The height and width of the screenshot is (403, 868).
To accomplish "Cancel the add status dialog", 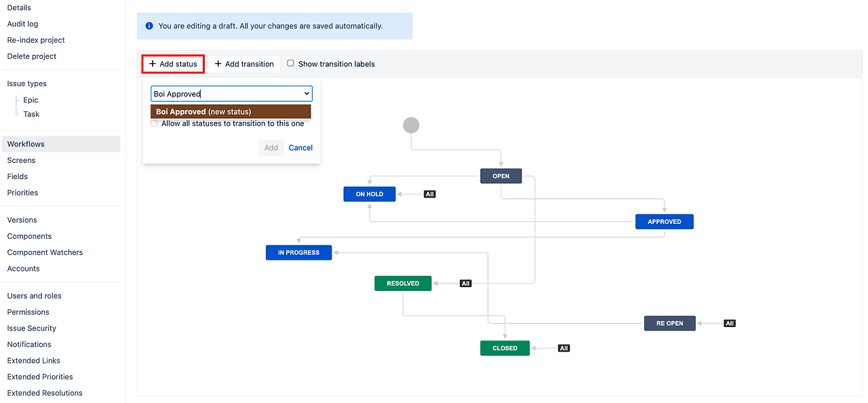I will pos(300,148).
